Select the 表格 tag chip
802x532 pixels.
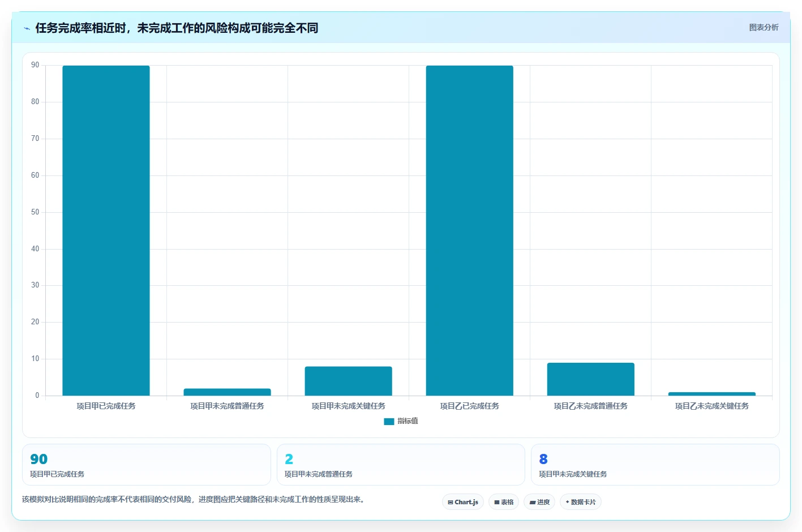coord(504,502)
